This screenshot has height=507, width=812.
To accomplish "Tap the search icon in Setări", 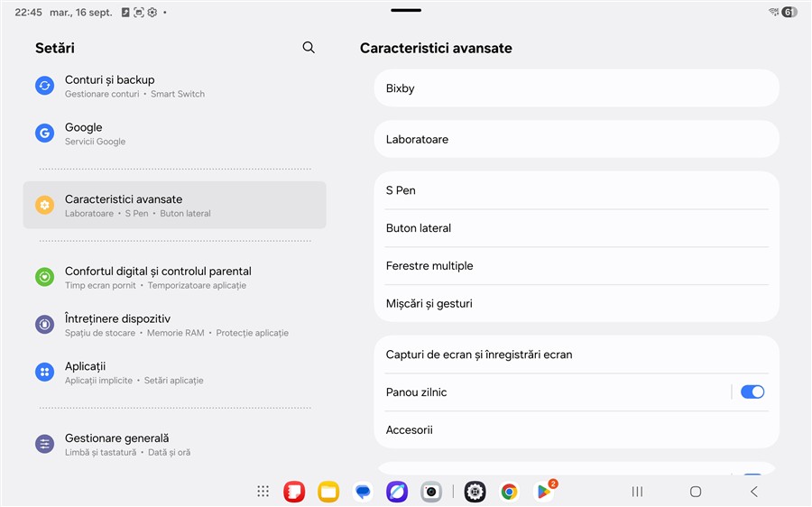I will pyautogui.click(x=309, y=48).
